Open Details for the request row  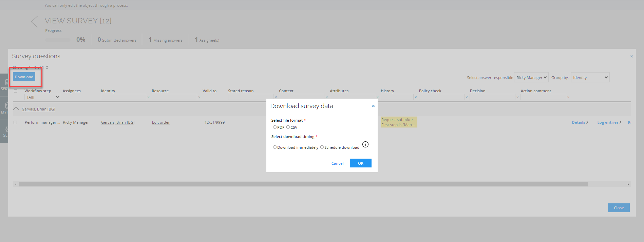pyautogui.click(x=580, y=122)
